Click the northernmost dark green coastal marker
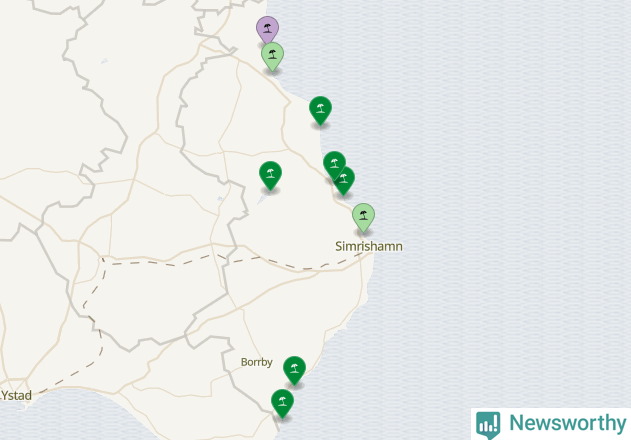The image size is (631, 440). [320, 110]
